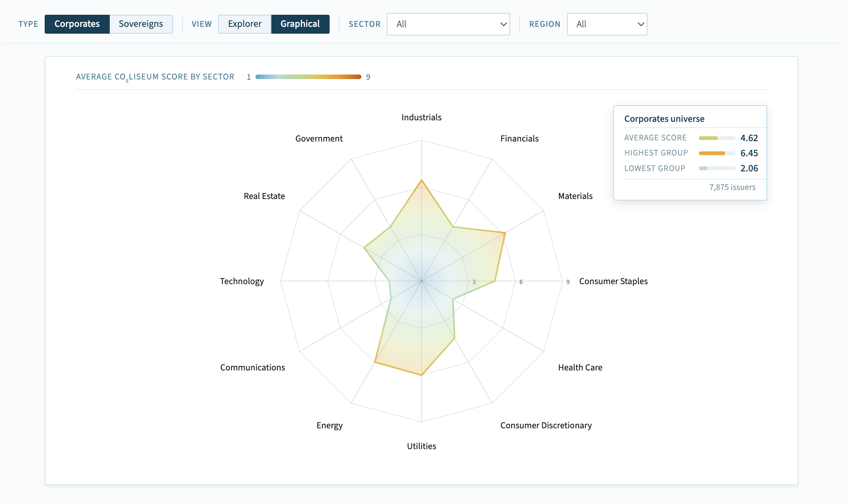This screenshot has height=504, width=847.
Task: Click the Materials data point vertex
Action: [x=505, y=233]
